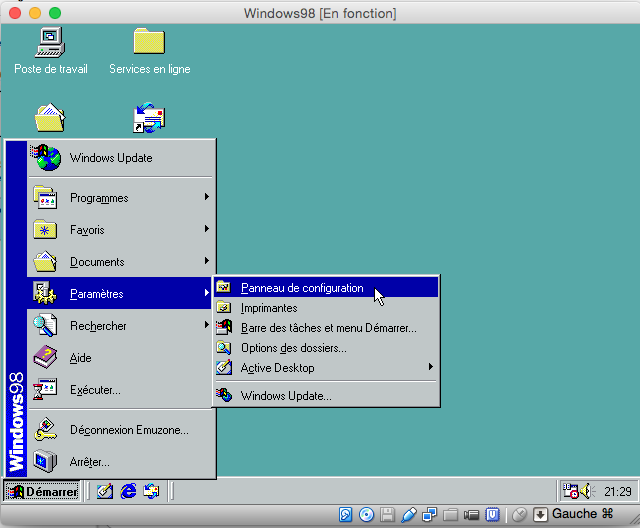Click the Favoris star folder icon

coord(45,230)
